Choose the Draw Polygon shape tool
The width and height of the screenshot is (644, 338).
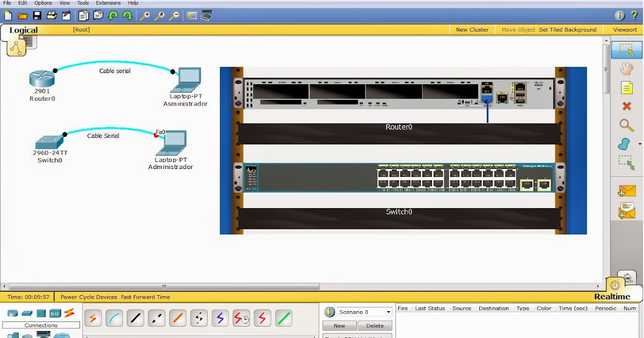click(x=624, y=144)
